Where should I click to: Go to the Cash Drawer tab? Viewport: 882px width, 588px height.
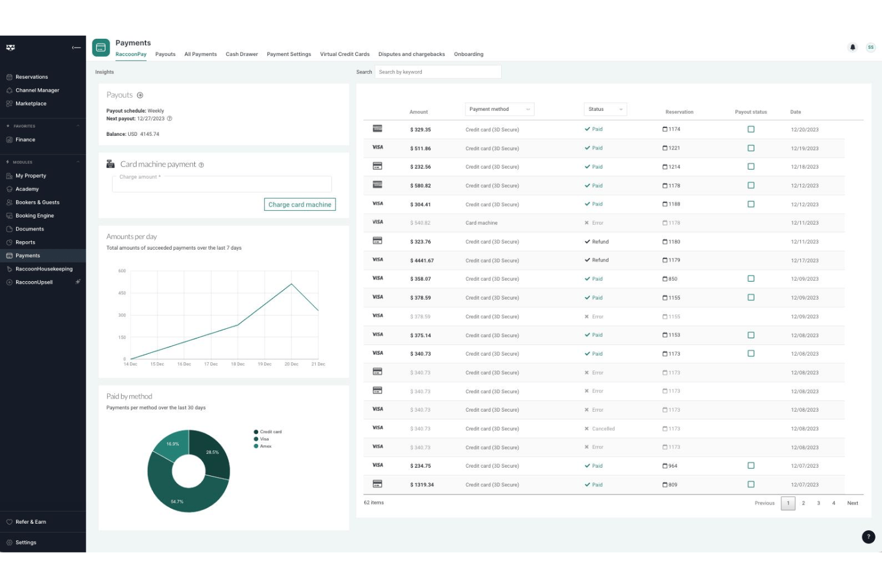(242, 54)
